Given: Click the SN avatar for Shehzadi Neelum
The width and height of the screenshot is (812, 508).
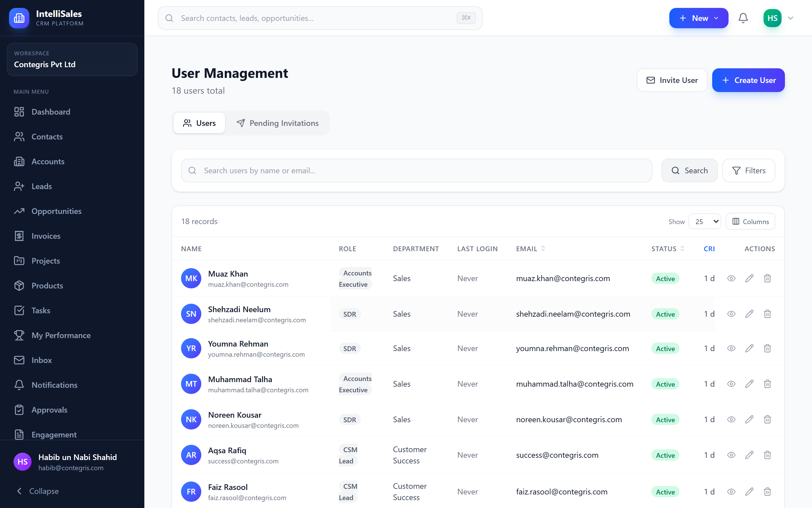Looking at the screenshot, I should pyautogui.click(x=191, y=314).
